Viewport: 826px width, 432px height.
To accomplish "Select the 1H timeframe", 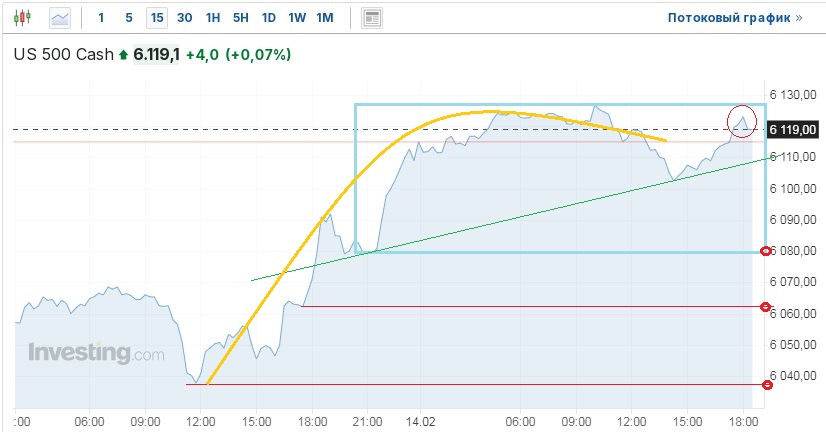I will [x=213, y=18].
